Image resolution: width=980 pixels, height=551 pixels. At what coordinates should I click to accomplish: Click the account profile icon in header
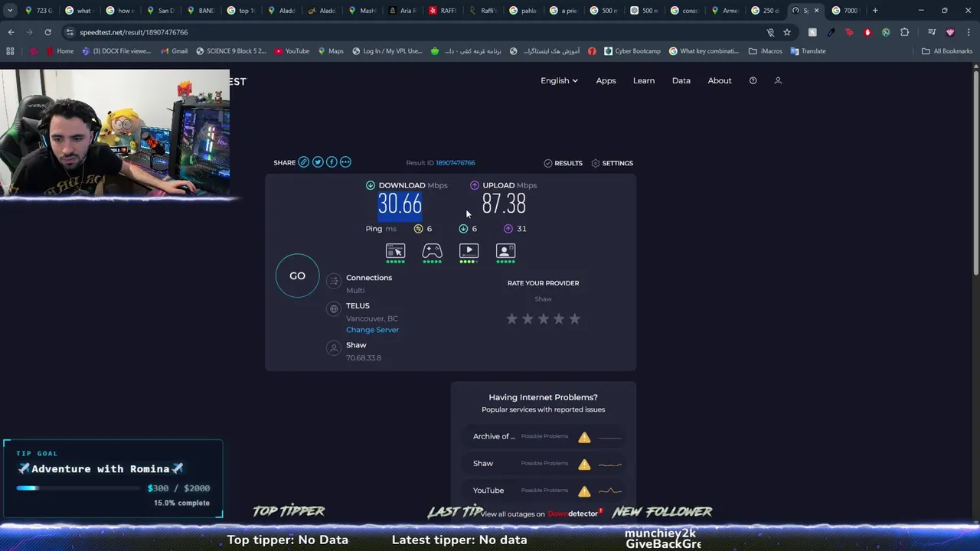pos(778,80)
